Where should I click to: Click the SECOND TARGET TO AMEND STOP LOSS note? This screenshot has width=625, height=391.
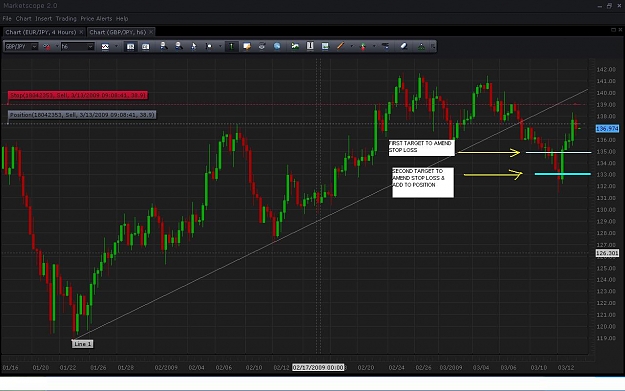[423, 182]
